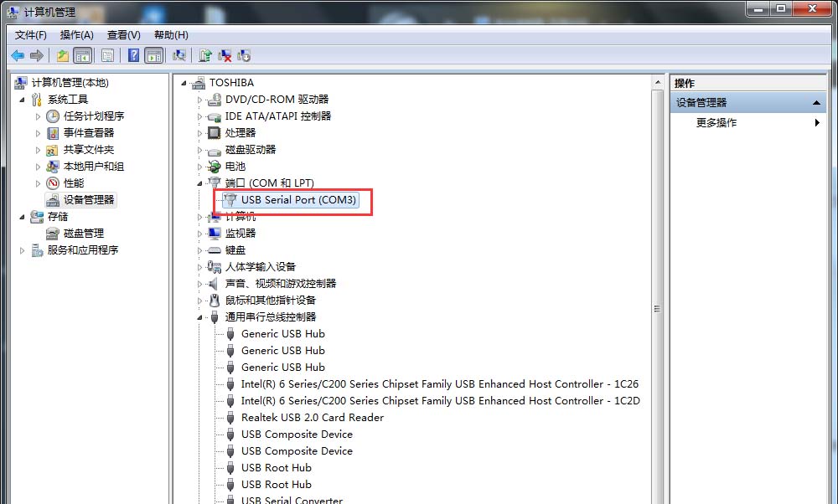Expand the 磁盘驱动器 category
Viewport: 838px width, 504px height.
pos(200,150)
